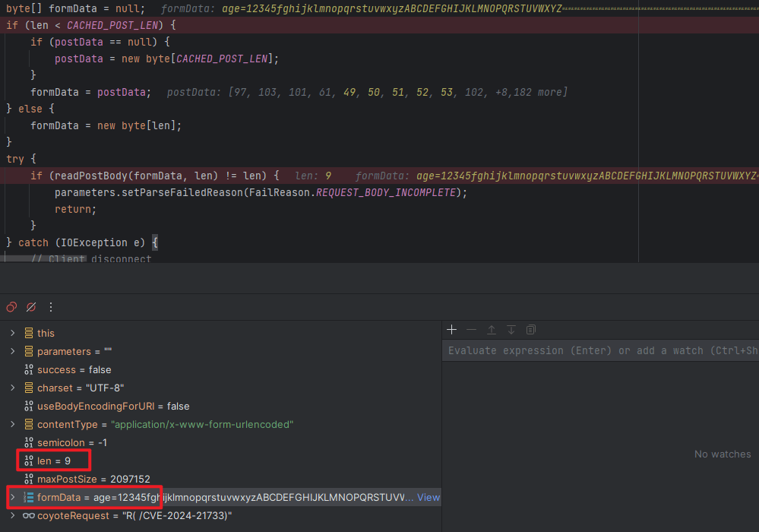Click the charset object icon
This screenshot has height=532, width=759.
pyautogui.click(x=29, y=388)
